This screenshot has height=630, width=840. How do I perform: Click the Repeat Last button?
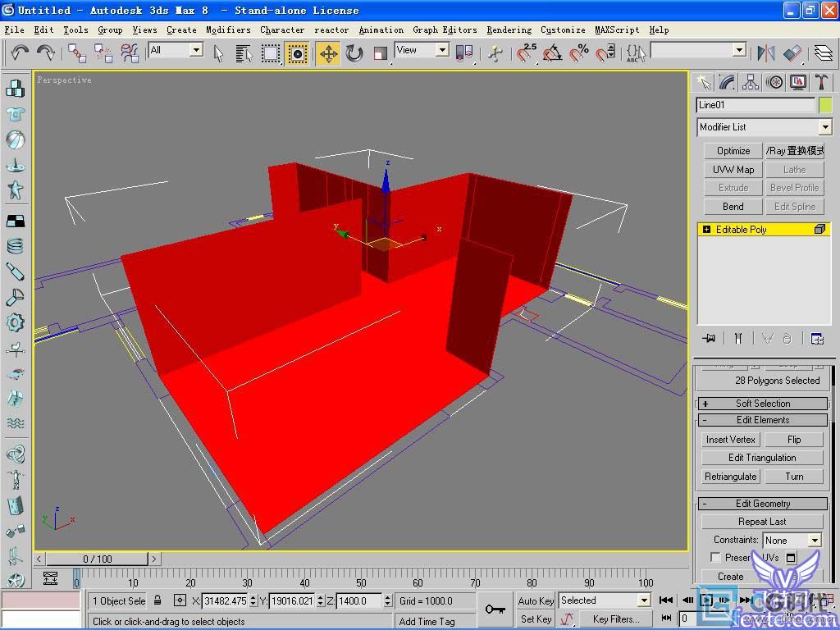[x=762, y=522]
